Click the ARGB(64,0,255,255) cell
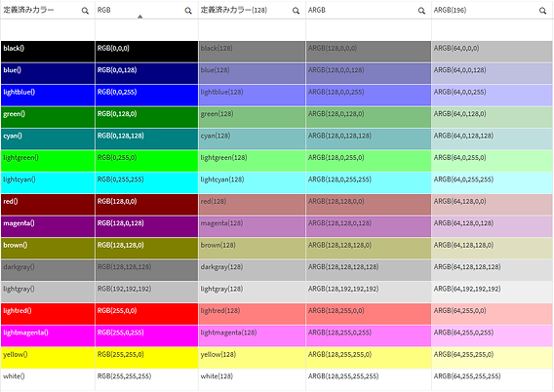 [493, 183]
